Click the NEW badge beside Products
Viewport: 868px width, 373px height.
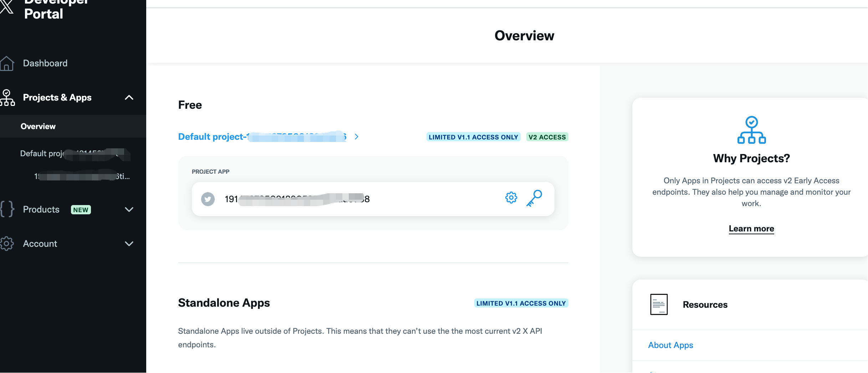[81, 210]
